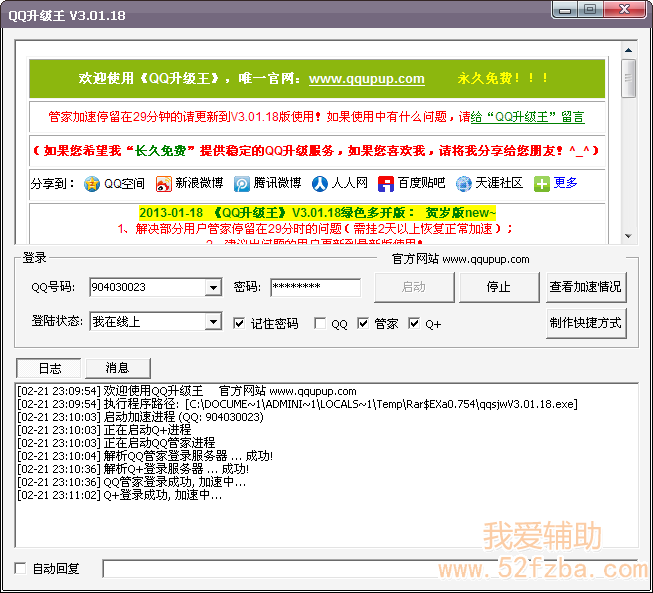The height and width of the screenshot is (593, 653).
Task: Enable 自动回复 checkbox
Action: point(20,568)
